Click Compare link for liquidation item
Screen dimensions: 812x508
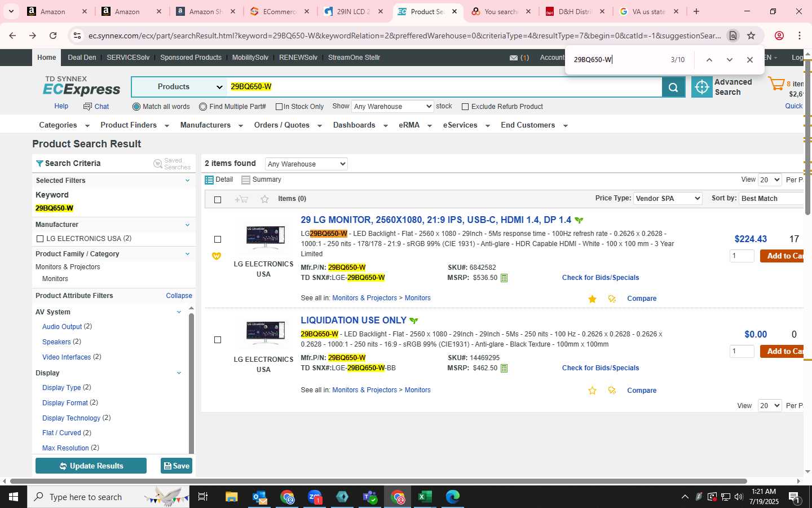642,391
